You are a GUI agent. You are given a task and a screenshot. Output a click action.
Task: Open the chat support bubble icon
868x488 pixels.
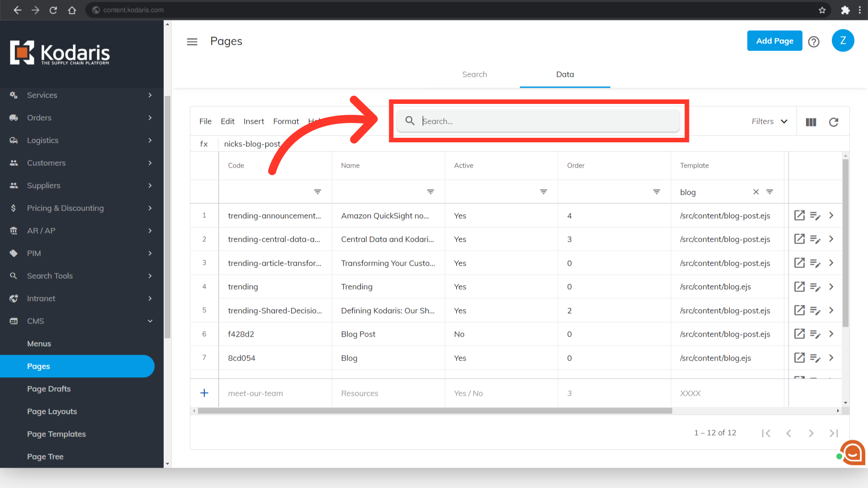[x=853, y=452]
